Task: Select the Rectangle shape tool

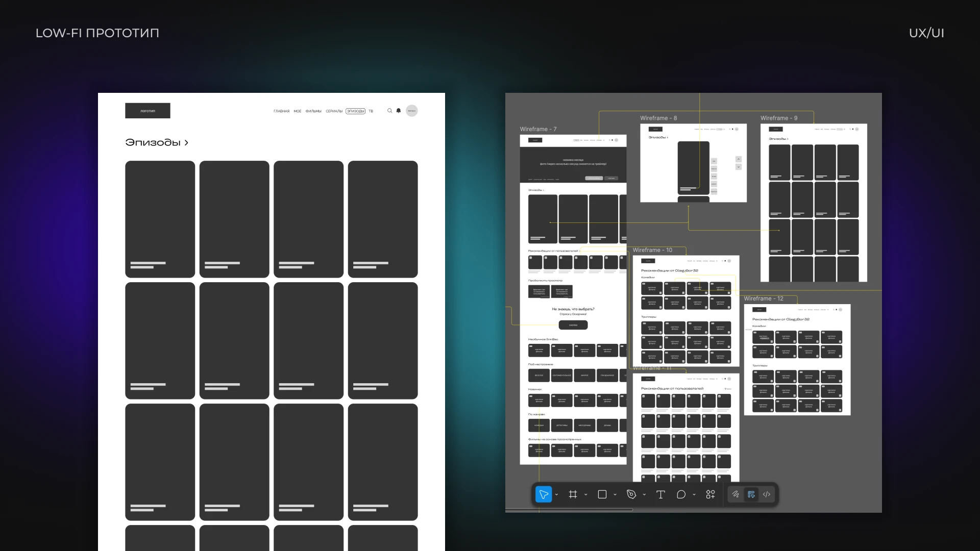Action: coord(602,494)
